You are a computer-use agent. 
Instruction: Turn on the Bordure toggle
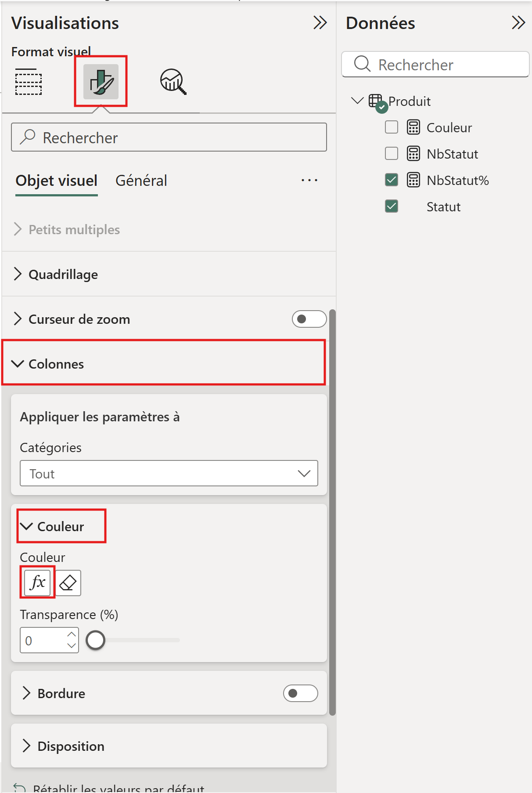pyautogui.click(x=300, y=693)
